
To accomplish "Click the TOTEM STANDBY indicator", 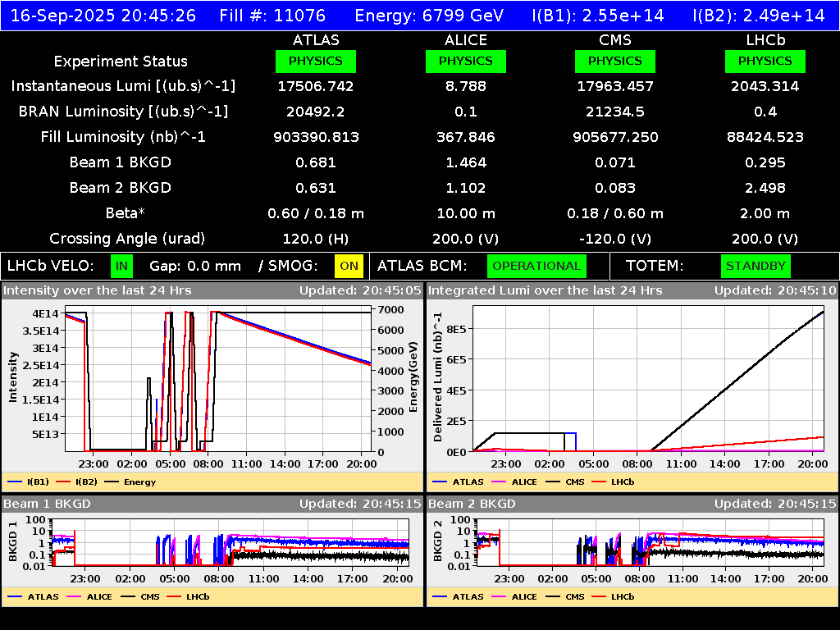I will coord(756,266).
